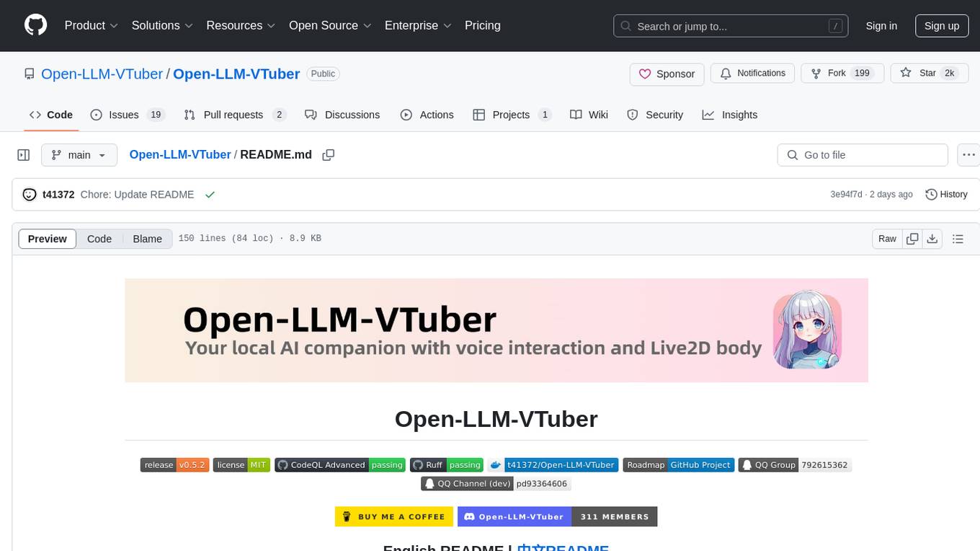Expand the Product menu
The width and height of the screenshot is (980, 551).
pyautogui.click(x=92, y=25)
